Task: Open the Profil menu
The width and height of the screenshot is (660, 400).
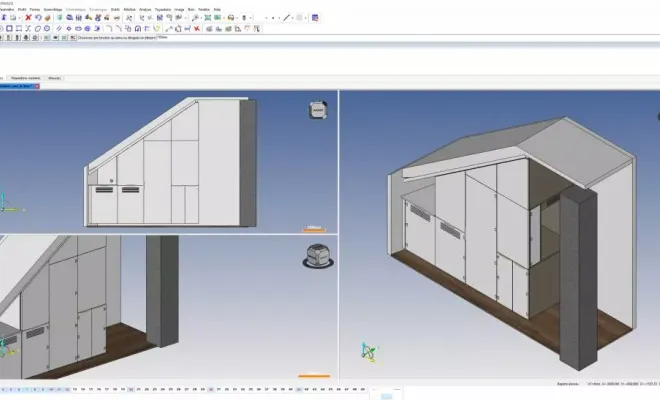Action: [x=22, y=9]
